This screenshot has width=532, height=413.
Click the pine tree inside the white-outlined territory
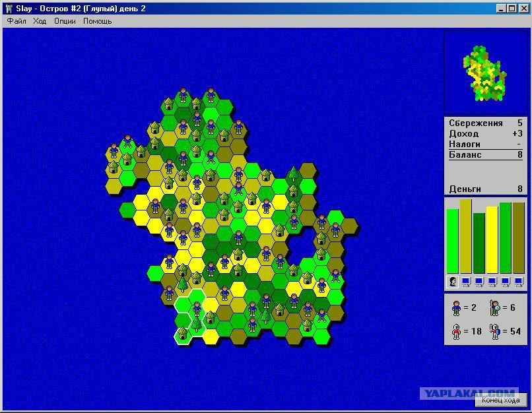pyautogui.click(x=197, y=324)
